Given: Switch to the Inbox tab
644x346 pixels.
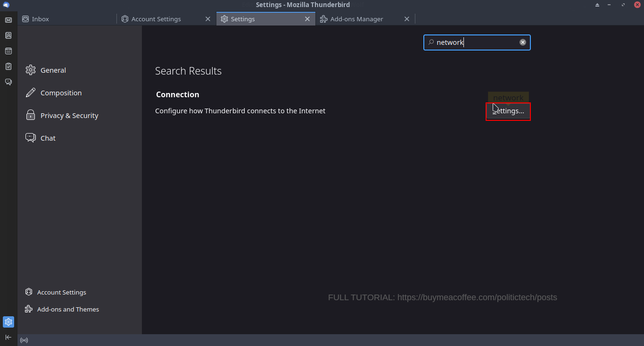Looking at the screenshot, I should (x=67, y=19).
